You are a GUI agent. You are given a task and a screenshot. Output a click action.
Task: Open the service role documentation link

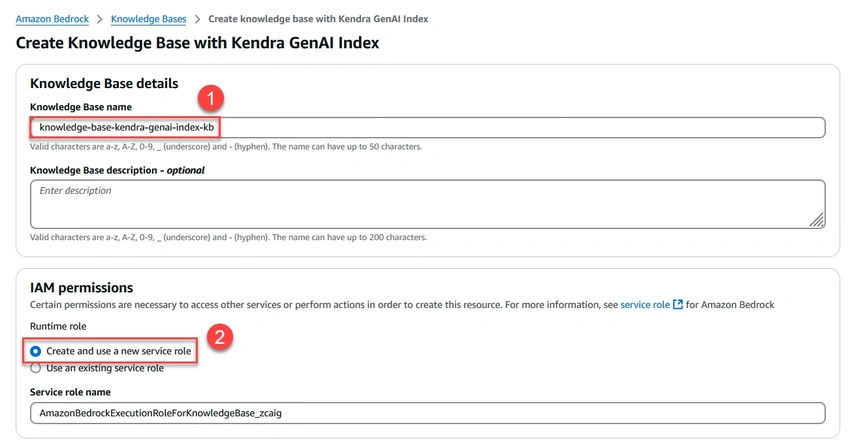[645, 305]
